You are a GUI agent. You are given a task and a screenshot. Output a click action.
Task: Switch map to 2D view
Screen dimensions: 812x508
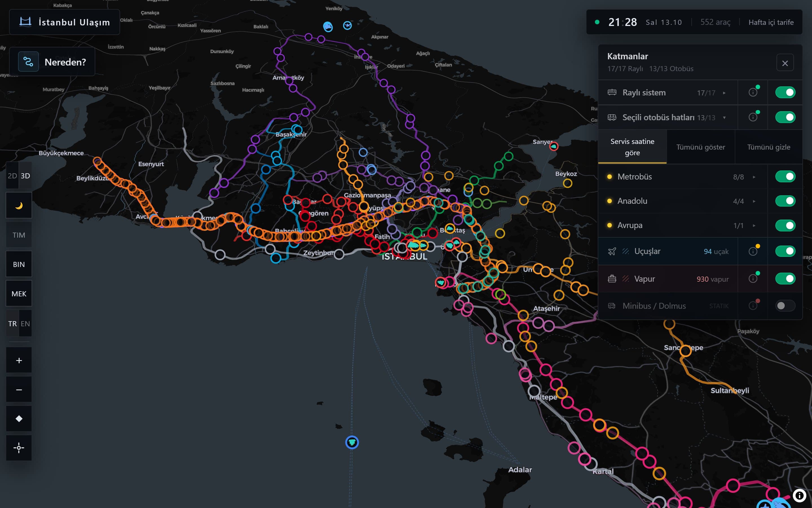(x=12, y=176)
